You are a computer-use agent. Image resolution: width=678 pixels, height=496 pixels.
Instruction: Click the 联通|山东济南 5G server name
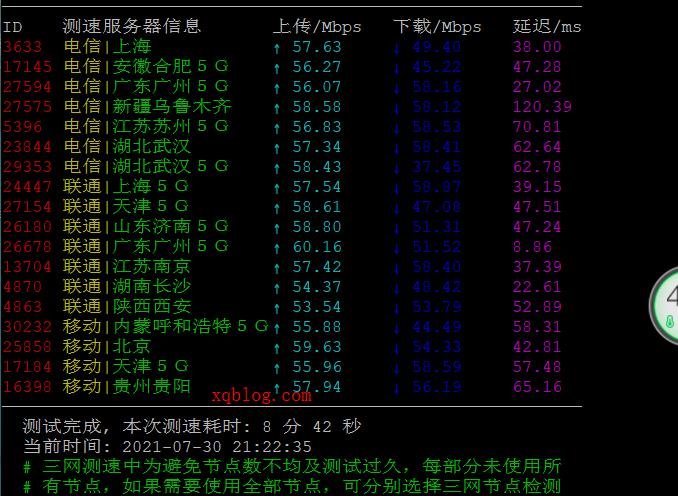tap(146, 226)
